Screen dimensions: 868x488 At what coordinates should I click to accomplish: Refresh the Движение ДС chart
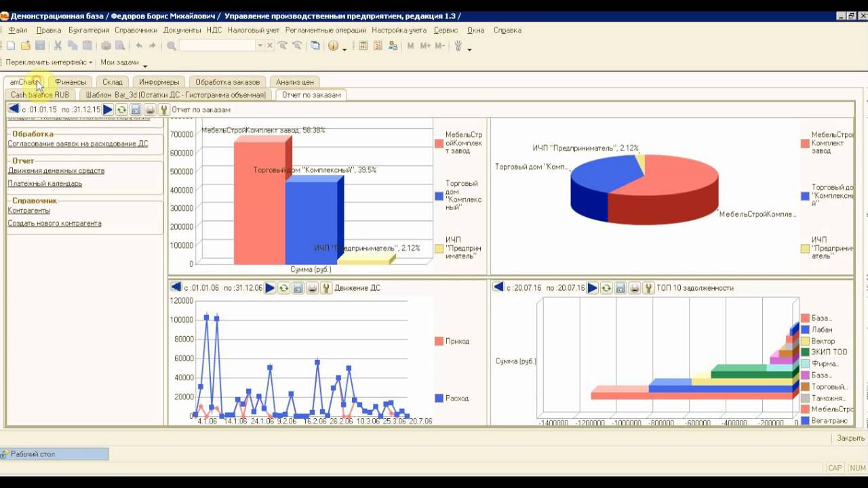point(284,287)
